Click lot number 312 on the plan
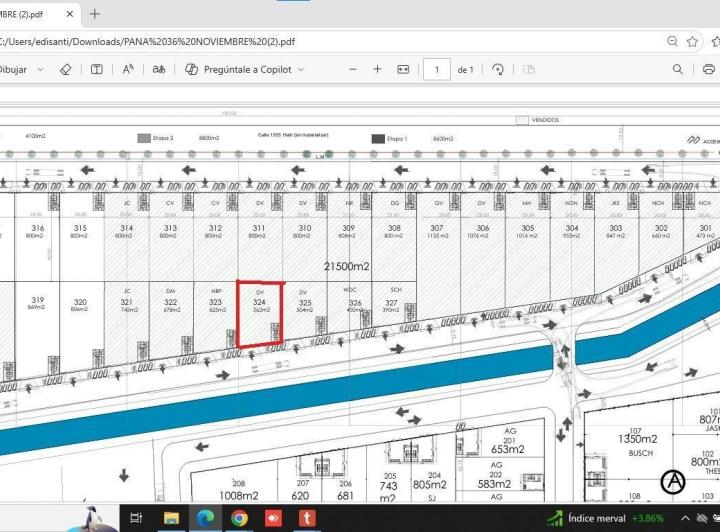 215,228
